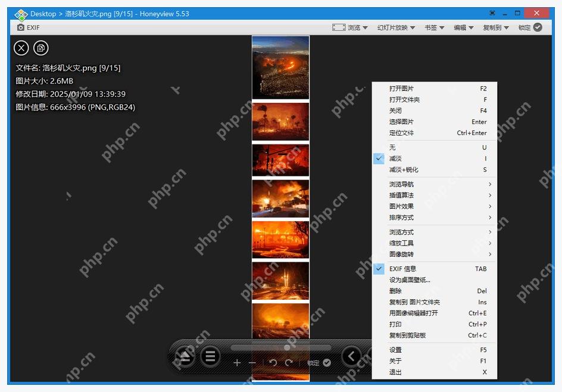Click the 修改日期 2025/01/09 text
Image resolution: width=562 pixels, height=392 pixels.
coord(71,94)
